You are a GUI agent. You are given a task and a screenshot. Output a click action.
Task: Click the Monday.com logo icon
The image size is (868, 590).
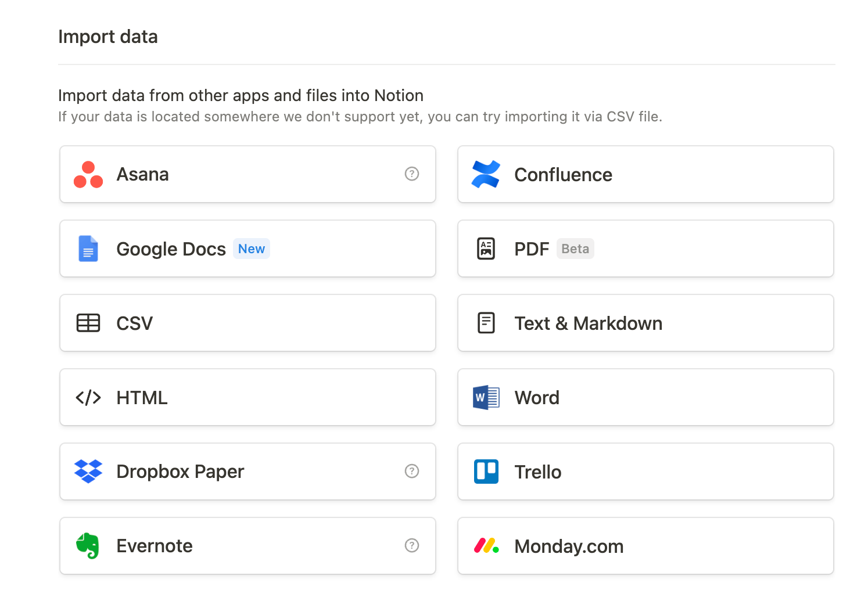click(x=486, y=546)
